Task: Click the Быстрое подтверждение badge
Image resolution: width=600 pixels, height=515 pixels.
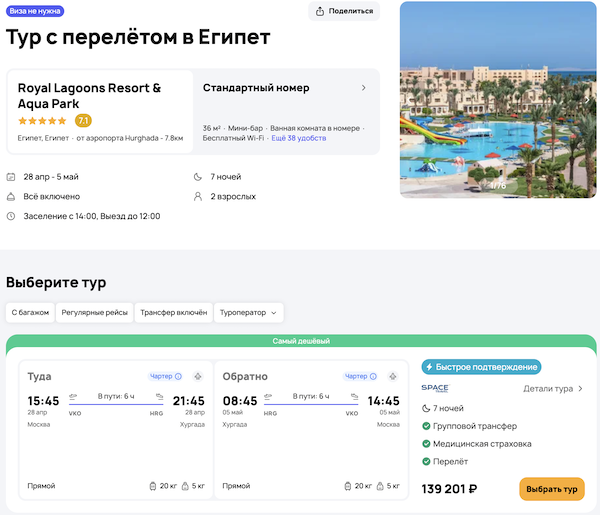Action: pos(481,367)
